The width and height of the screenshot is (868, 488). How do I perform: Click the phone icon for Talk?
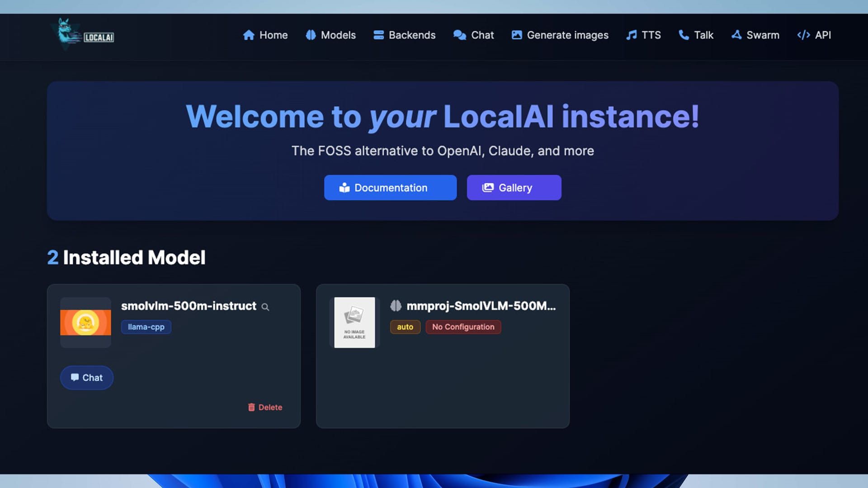tap(684, 35)
